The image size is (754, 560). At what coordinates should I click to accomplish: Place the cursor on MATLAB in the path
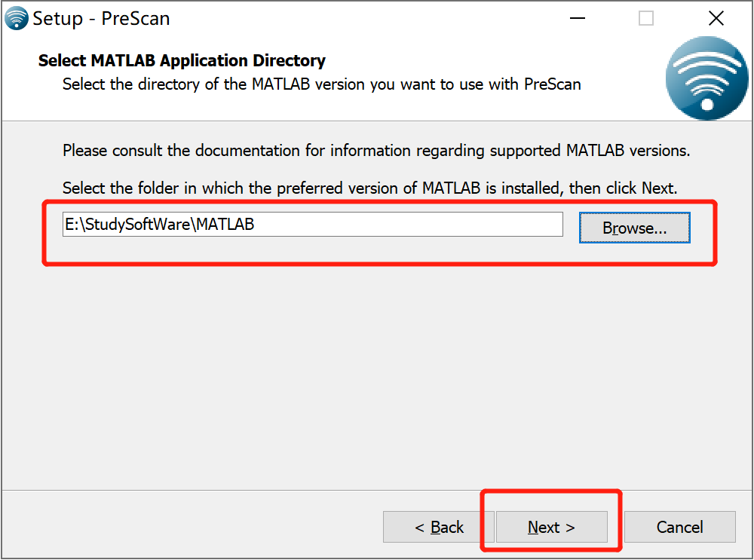[225, 225]
